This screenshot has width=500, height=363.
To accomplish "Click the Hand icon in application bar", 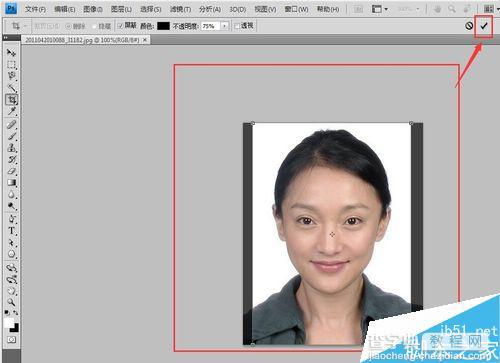I will (x=438, y=9).
